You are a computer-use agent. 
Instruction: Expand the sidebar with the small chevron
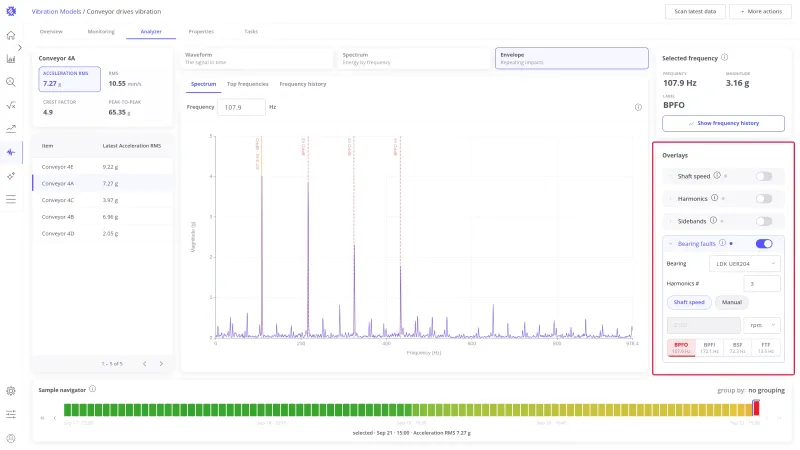[x=19, y=47]
